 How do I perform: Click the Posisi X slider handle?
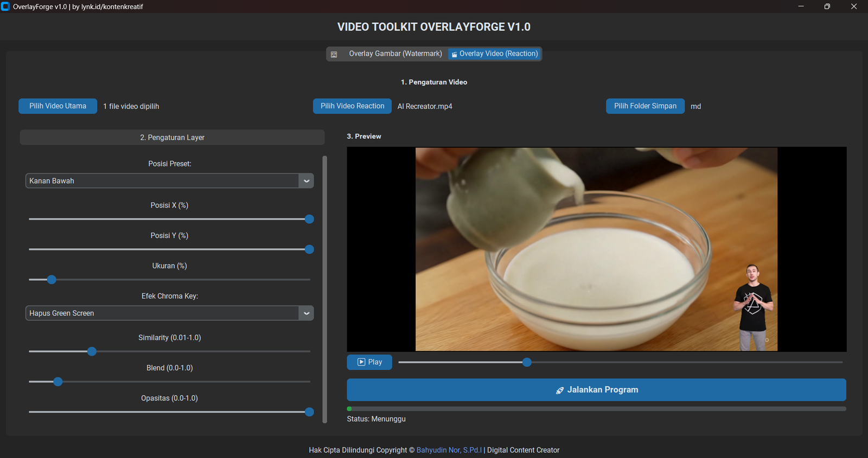[x=309, y=219]
